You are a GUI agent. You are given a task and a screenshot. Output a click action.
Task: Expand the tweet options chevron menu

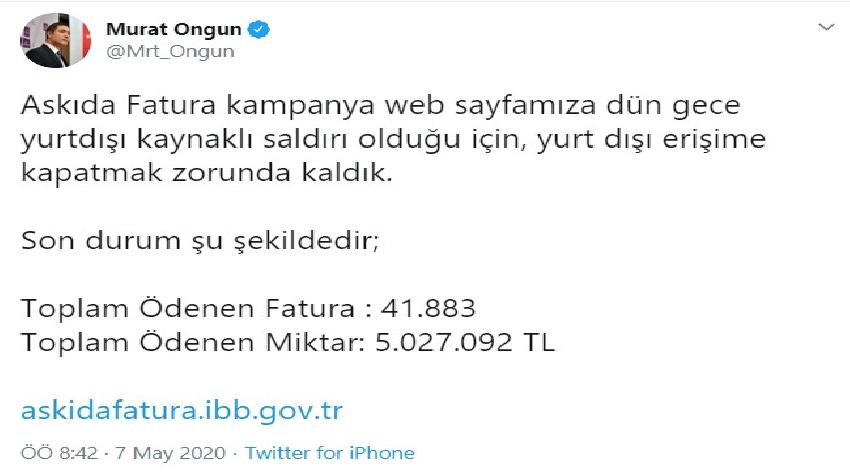[826, 27]
